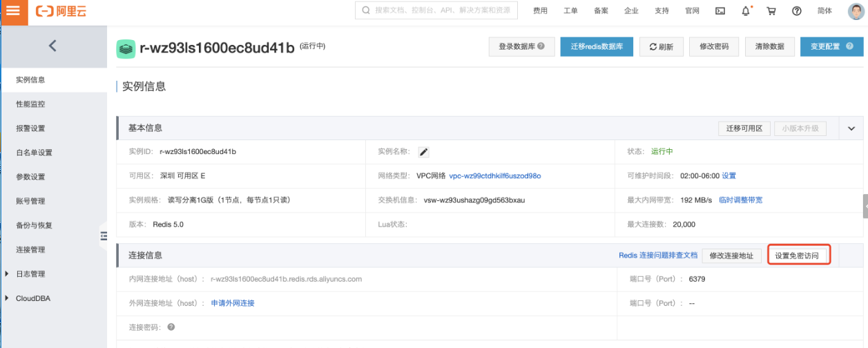868x348 pixels.
Task: Click the 刷新 refresh button
Action: point(661,46)
